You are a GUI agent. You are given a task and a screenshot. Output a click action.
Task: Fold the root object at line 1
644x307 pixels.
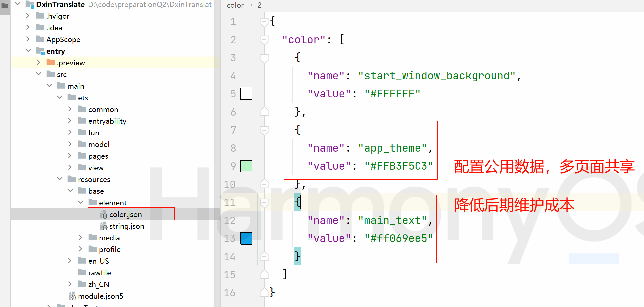pos(264,22)
